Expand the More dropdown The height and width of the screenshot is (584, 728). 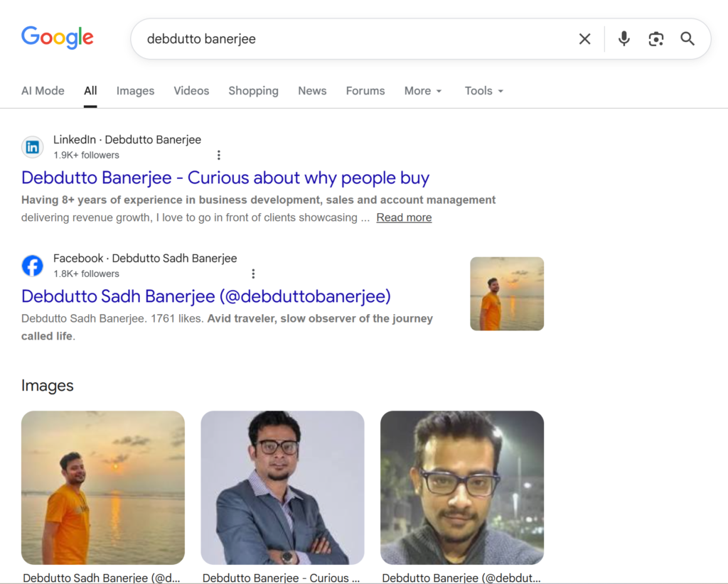[x=422, y=91]
